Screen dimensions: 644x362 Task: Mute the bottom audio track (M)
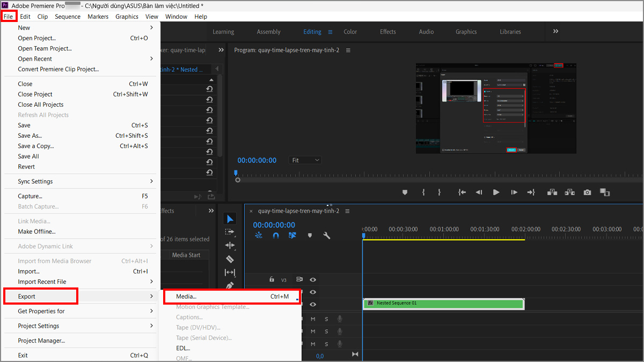pyautogui.click(x=313, y=344)
